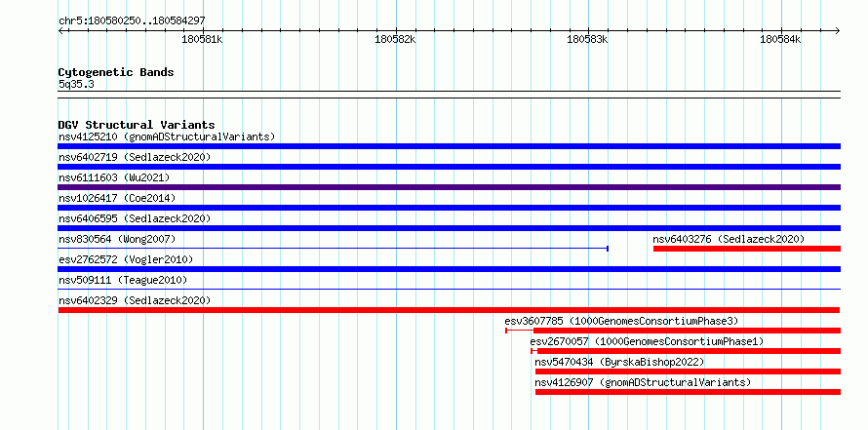Click the nsv5470434 (ByrskaBishop2022) label
Viewport: 868px width, 430px height.
pyautogui.click(x=619, y=362)
